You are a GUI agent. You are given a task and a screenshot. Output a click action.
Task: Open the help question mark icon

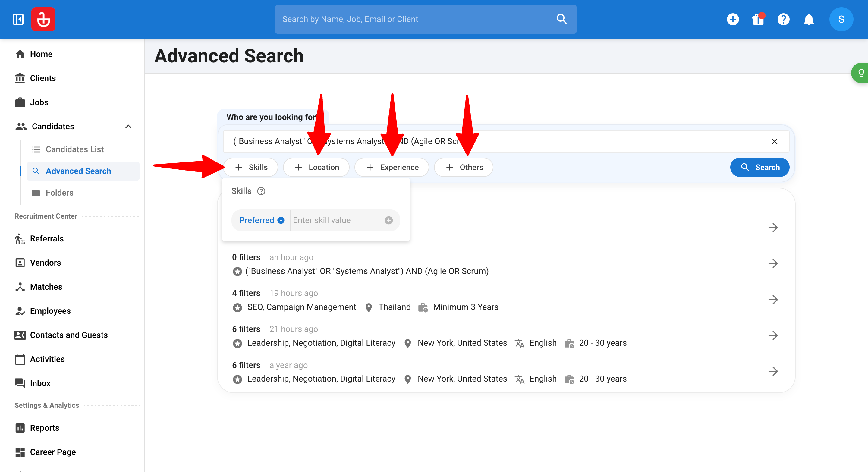(783, 19)
